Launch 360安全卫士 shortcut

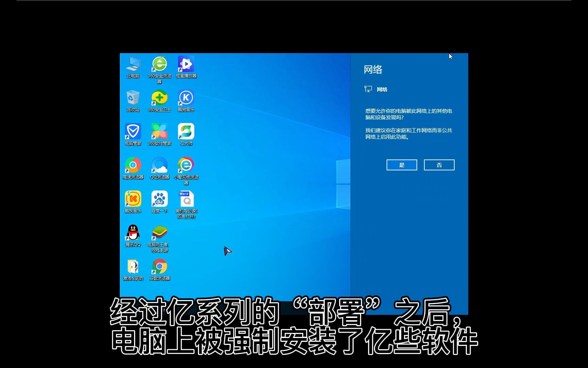pyautogui.click(x=160, y=101)
